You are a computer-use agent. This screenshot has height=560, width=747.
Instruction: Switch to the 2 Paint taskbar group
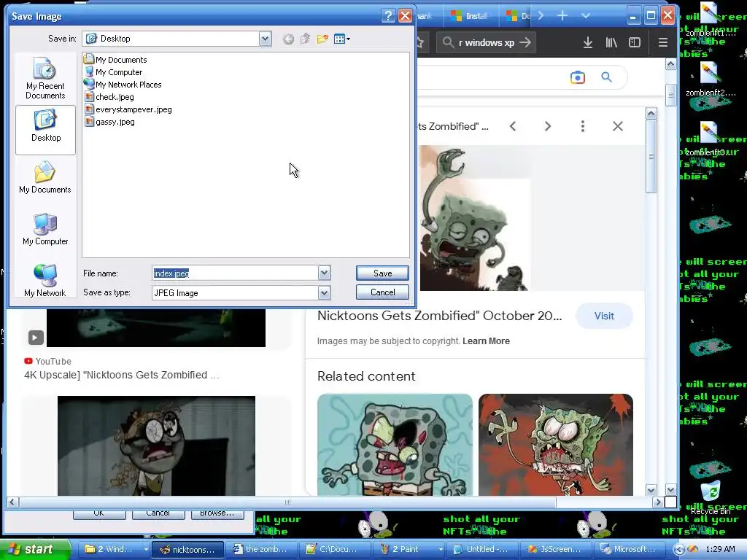[x=410, y=549]
